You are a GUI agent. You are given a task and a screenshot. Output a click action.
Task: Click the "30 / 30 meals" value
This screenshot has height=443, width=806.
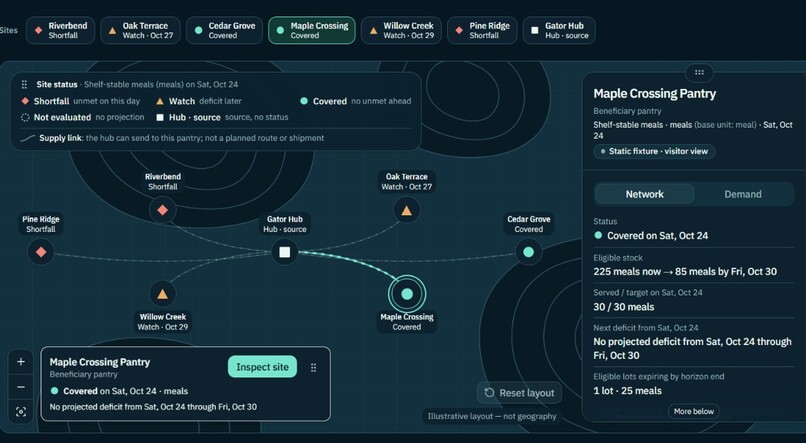point(624,307)
